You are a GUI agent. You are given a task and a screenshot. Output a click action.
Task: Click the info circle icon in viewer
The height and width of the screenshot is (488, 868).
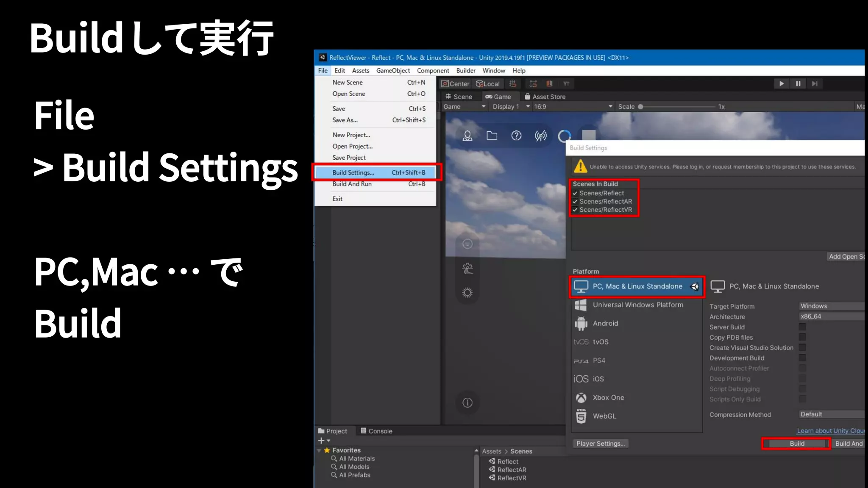point(467,402)
